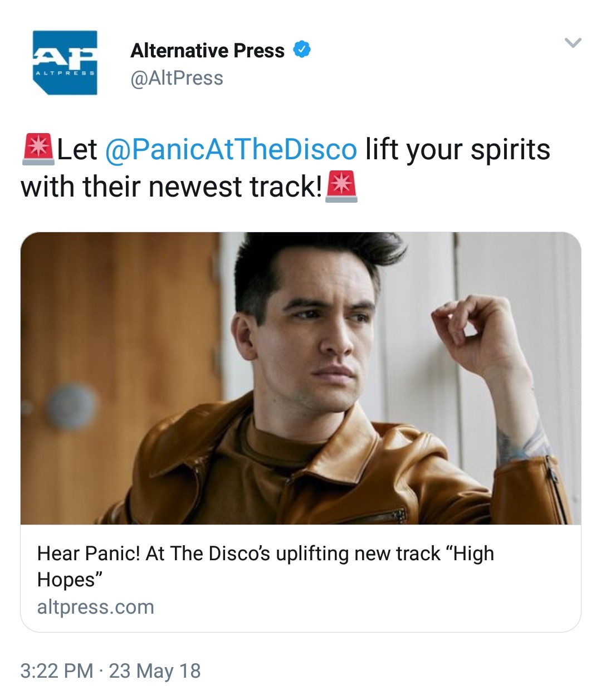Click the 3:22 PM timestamp

click(x=56, y=670)
